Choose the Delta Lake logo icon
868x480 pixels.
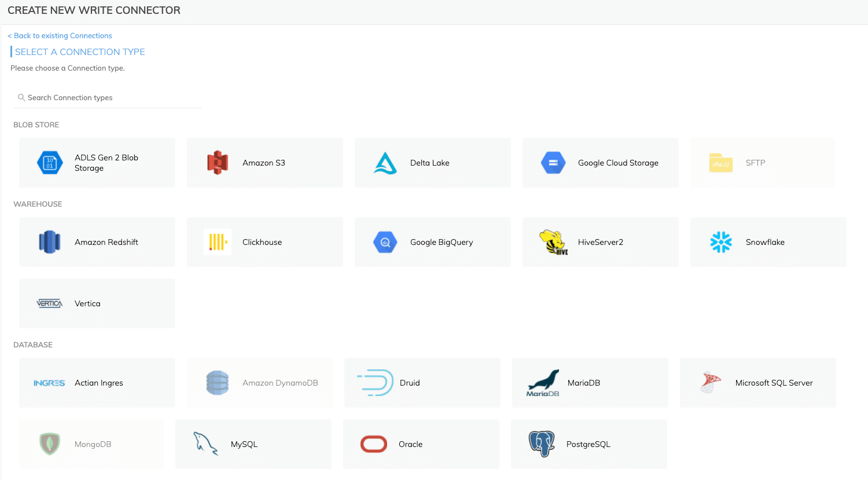coord(385,163)
